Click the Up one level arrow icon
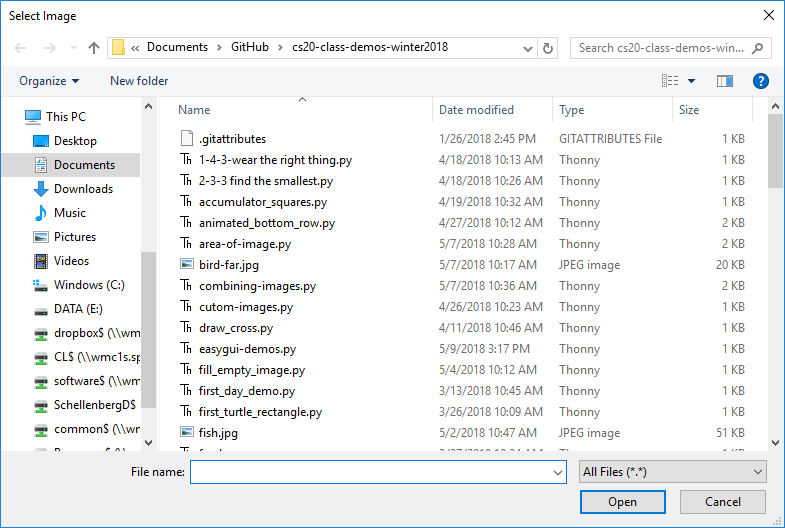Screen dimensions: 785x528 94,48
